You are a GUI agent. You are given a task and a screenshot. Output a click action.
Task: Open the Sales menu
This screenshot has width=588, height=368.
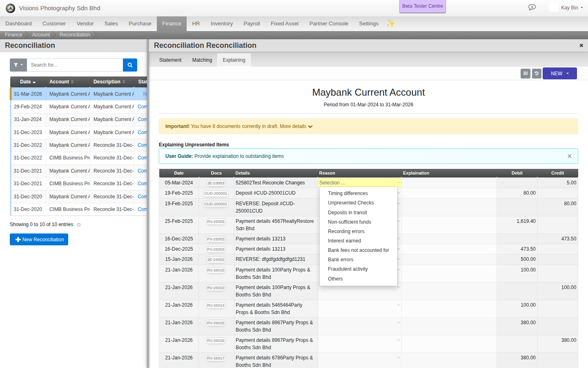click(111, 24)
